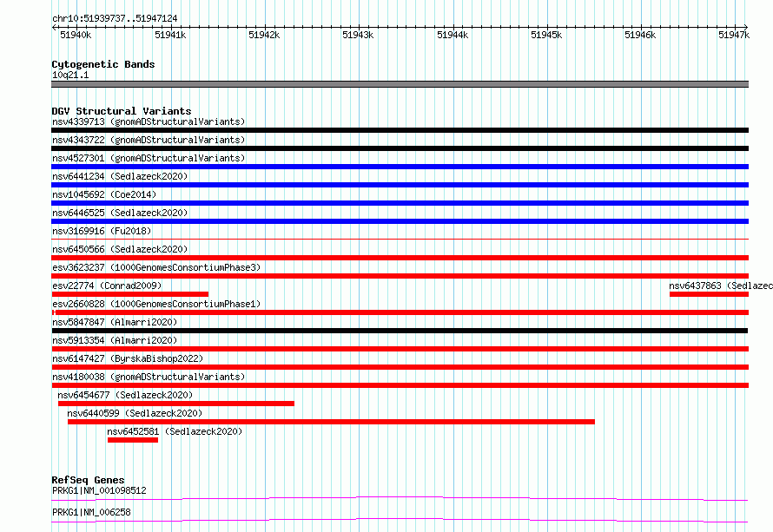Select the nsv1045692 (Coe2014) label

(104, 194)
